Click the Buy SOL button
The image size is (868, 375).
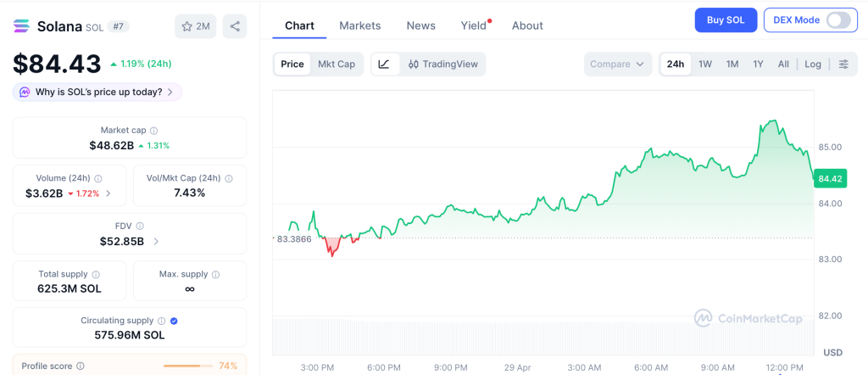[x=726, y=20]
